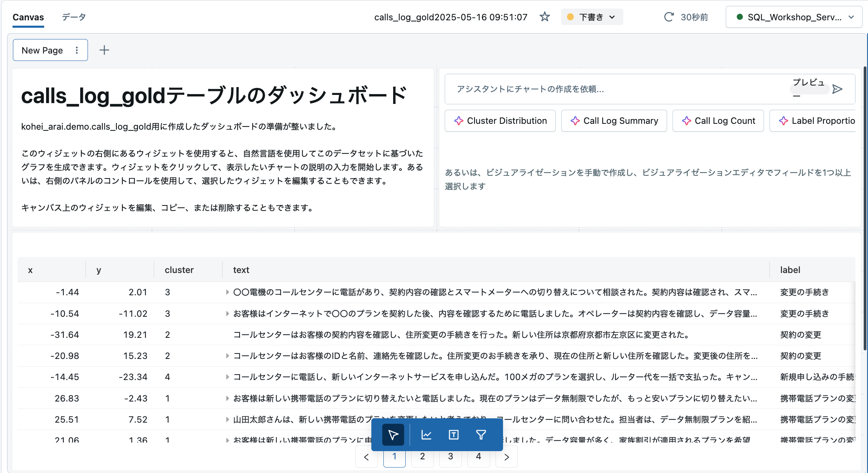The width and height of the screenshot is (868, 473).
Task: Click Call Log Summary suggestion
Action: [614, 121]
